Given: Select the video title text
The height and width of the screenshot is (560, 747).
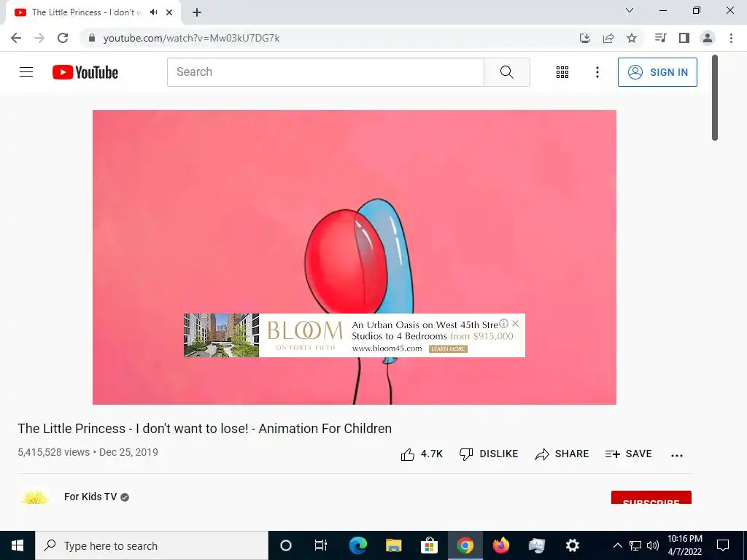Looking at the screenshot, I should tap(205, 429).
